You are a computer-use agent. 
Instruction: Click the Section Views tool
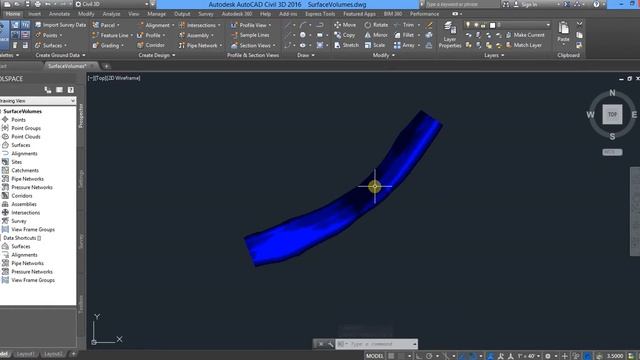click(x=253, y=45)
